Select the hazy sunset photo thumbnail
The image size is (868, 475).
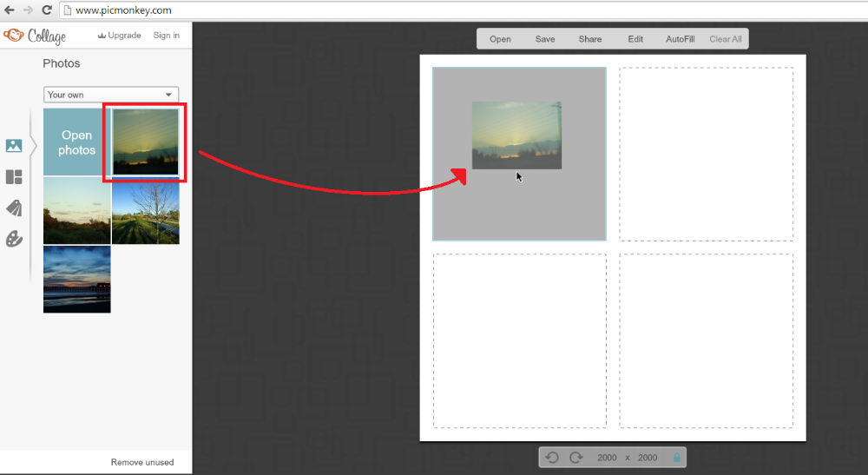pyautogui.click(x=146, y=142)
